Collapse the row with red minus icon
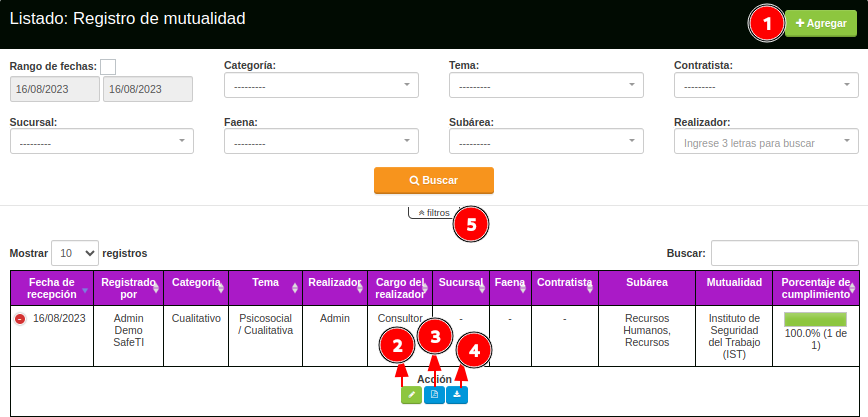 coord(20,319)
